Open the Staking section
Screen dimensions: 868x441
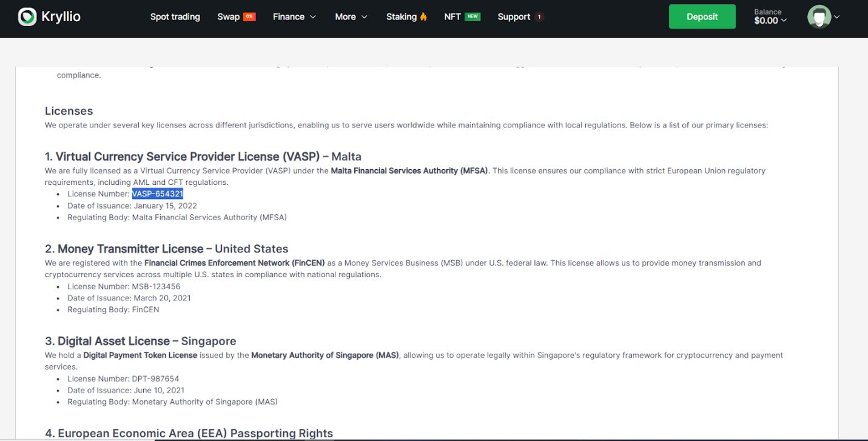[x=402, y=17]
